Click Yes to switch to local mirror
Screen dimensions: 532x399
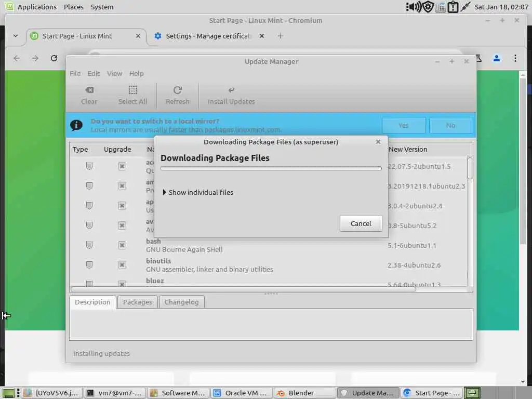(x=404, y=126)
